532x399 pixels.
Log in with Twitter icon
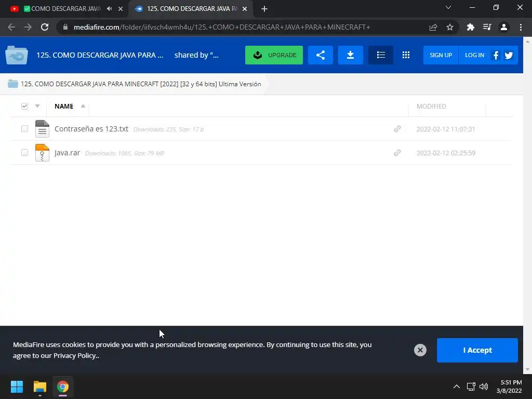(509, 55)
